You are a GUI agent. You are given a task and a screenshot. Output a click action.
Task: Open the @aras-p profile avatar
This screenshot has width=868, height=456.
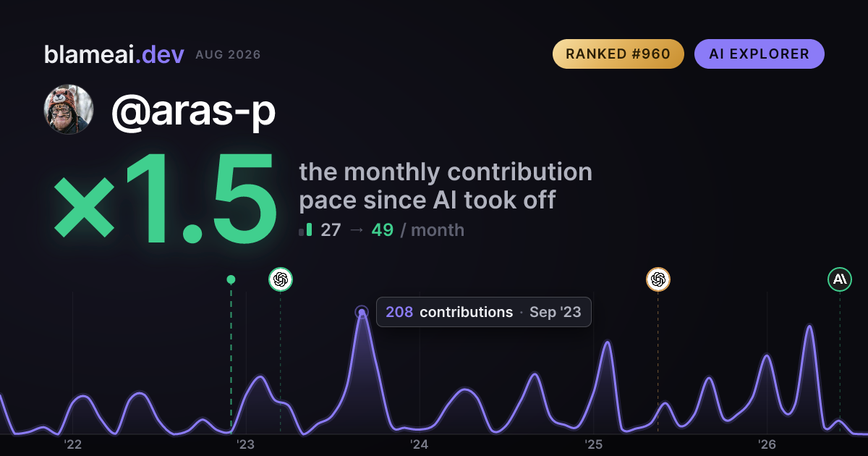pyautogui.click(x=69, y=109)
